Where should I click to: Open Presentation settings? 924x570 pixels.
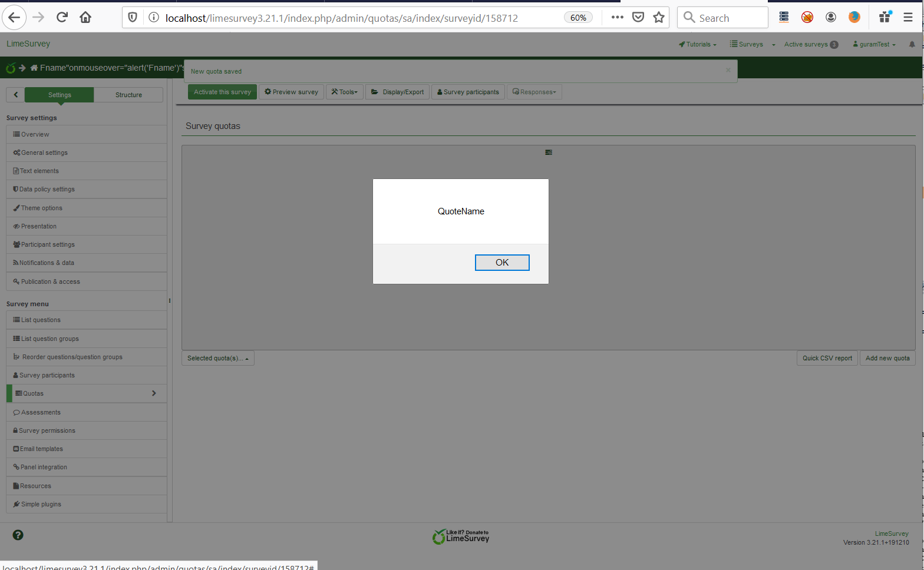[87, 226]
